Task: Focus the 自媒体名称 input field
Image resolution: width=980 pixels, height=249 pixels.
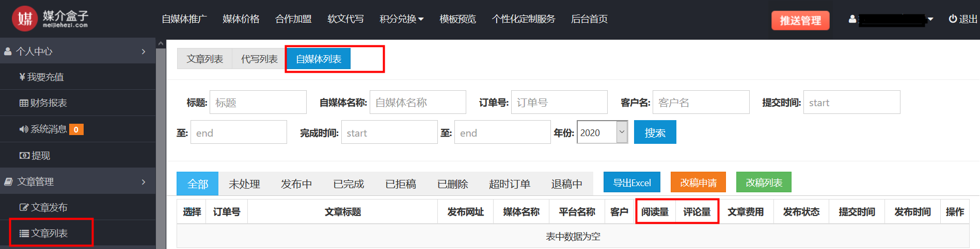Action: coord(418,102)
